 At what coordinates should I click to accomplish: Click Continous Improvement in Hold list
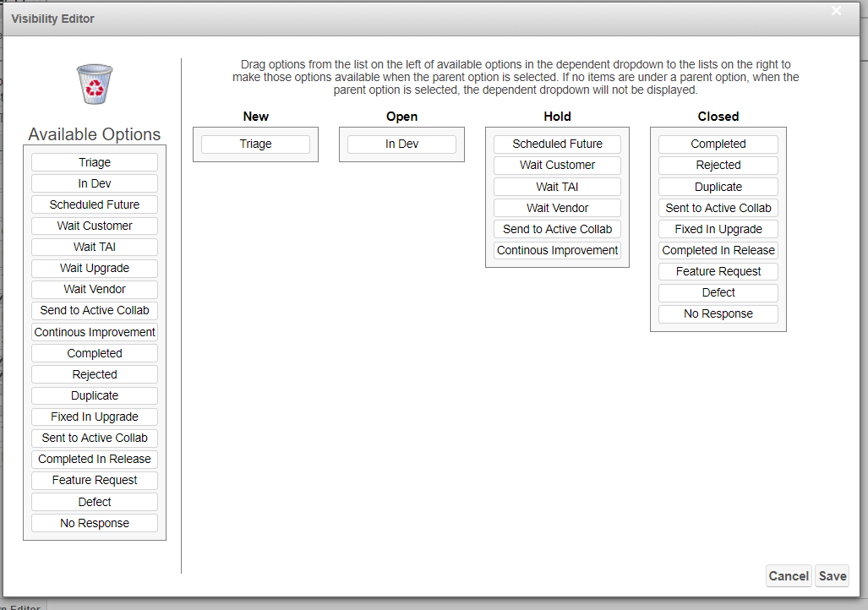click(x=557, y=250)
